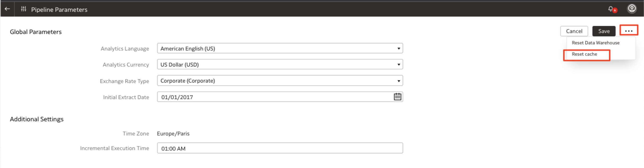The width and height of the screenshot is (644, 168).
Task: Click the Initial Extract Date field
Action: click(x=275, y=97)
